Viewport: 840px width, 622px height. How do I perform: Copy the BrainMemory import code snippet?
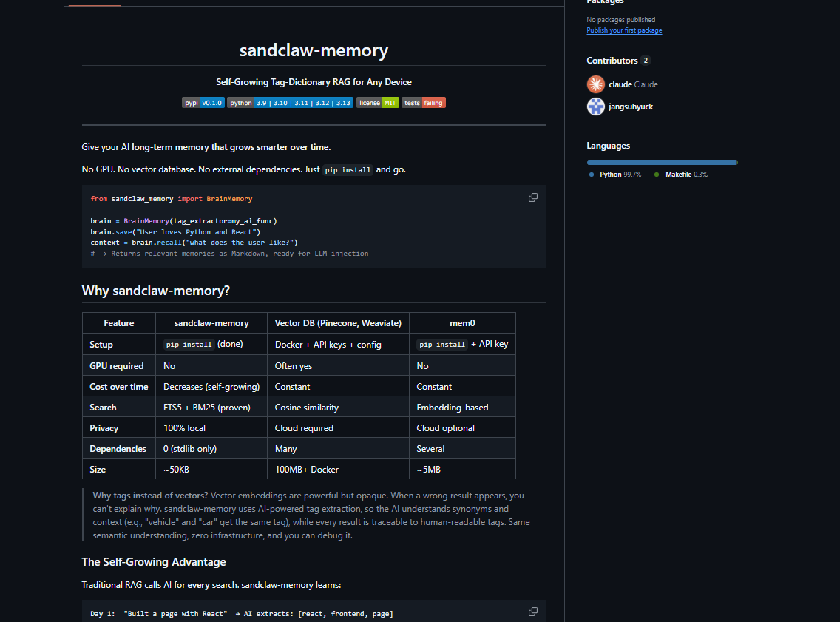(x=532, y=197)
